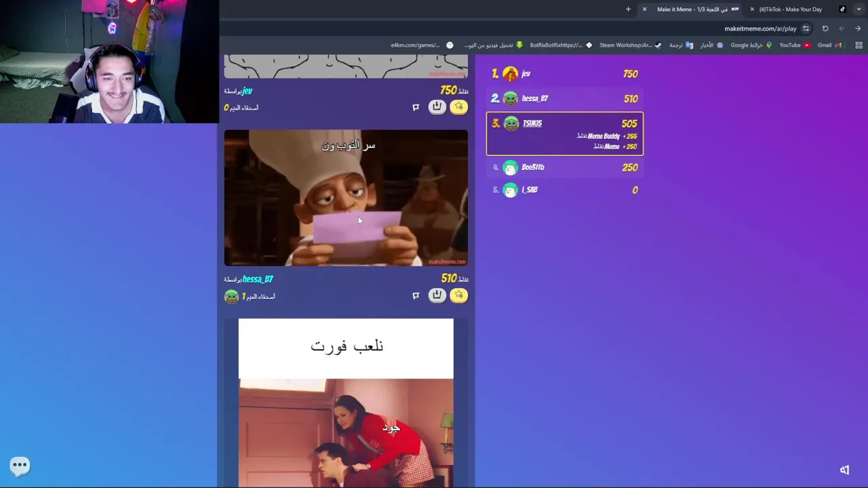This screenshot has height=488, width=868.
Task: Click the meme buddy avatar under hessa_B7's meme
Action: coord(231,296)
